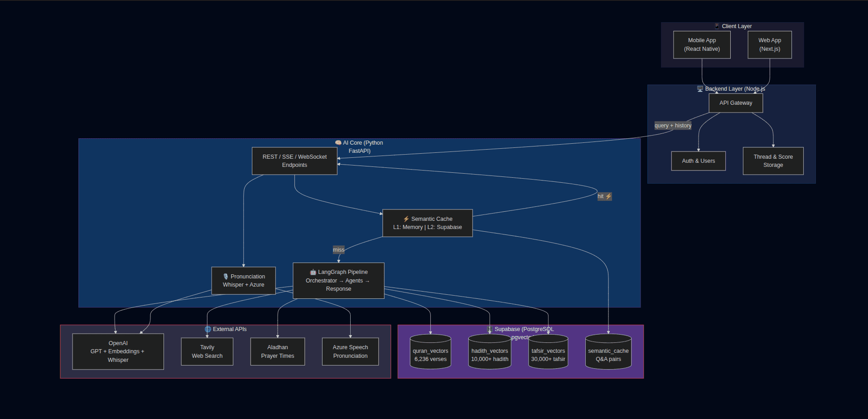Click the "query + history" edge label
This screenshot has width=868, height=419.
673,126
